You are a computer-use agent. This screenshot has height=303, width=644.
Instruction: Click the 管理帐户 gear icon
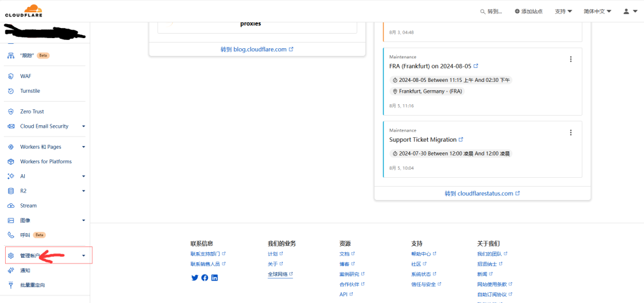point(11,256)
